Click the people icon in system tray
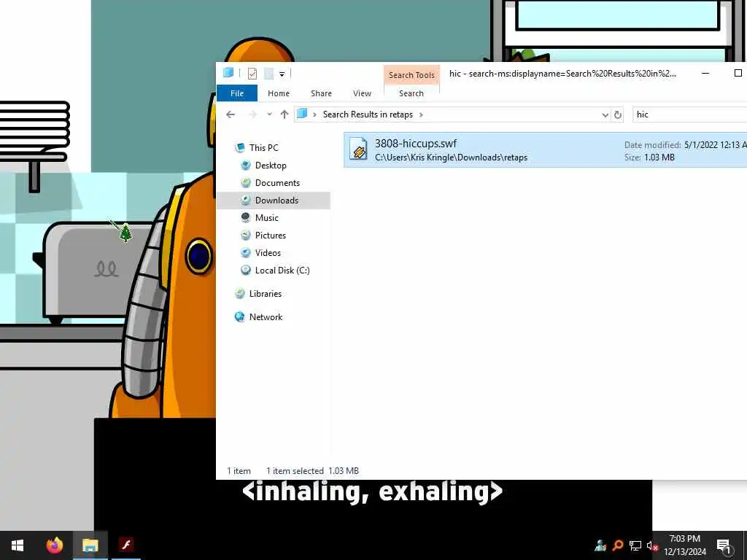Image resolution: width=747 pixels, height=560 pixels. (x=600, y=545)
